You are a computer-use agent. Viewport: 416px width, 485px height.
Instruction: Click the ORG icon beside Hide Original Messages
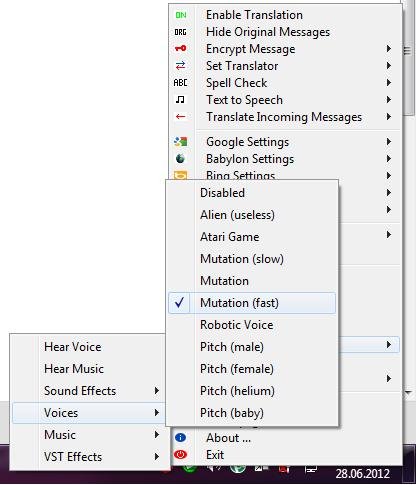[x=181, y=32]
